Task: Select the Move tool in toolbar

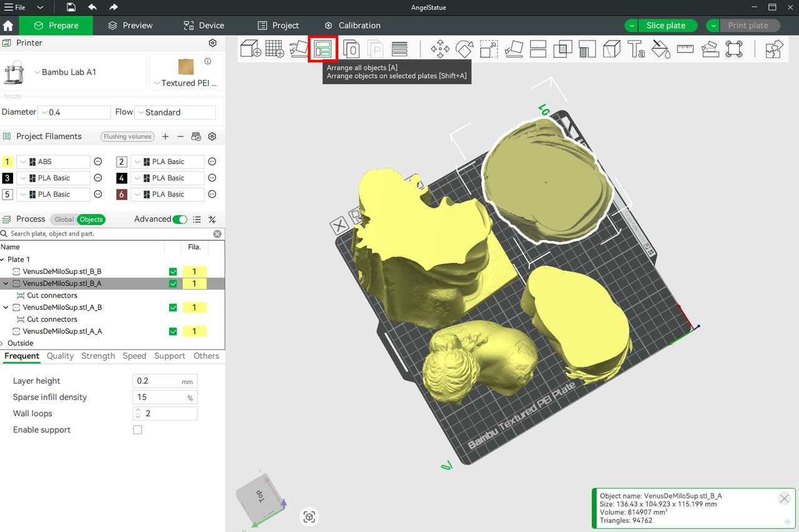Action: [440, 49]
